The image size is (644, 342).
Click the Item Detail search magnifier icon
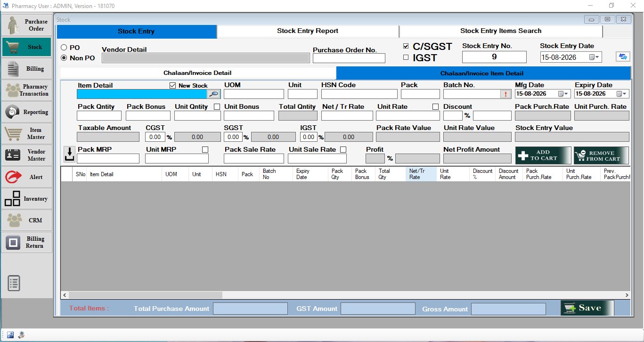tap(214, 94)
